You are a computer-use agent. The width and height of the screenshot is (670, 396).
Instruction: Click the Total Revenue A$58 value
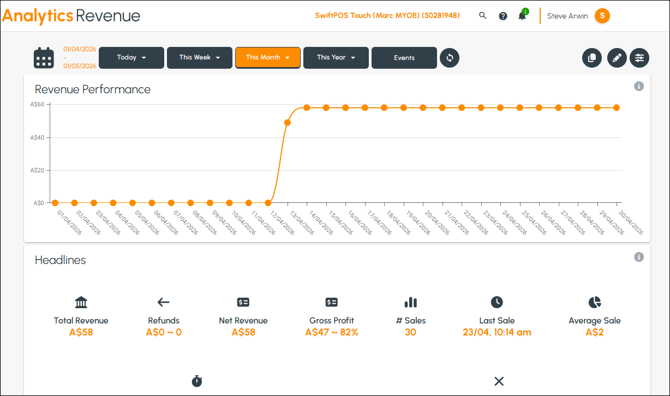pos(81,332)
